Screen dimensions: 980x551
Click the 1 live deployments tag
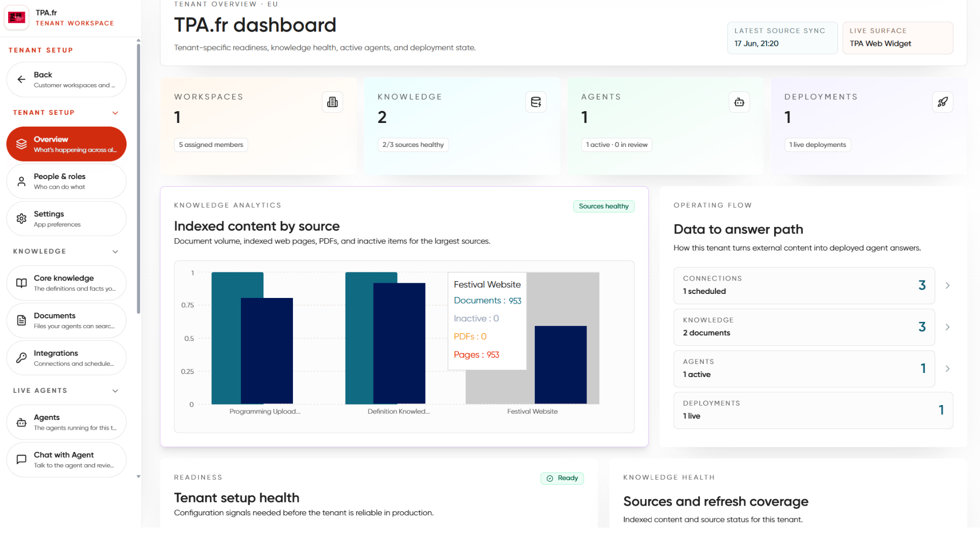click(818, 145)
